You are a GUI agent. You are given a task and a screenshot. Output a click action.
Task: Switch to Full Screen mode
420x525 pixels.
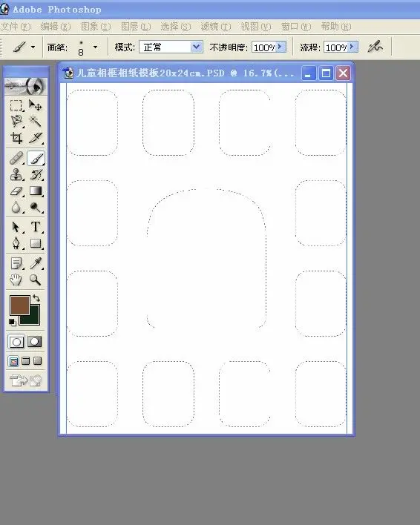(x=38, y=361)
